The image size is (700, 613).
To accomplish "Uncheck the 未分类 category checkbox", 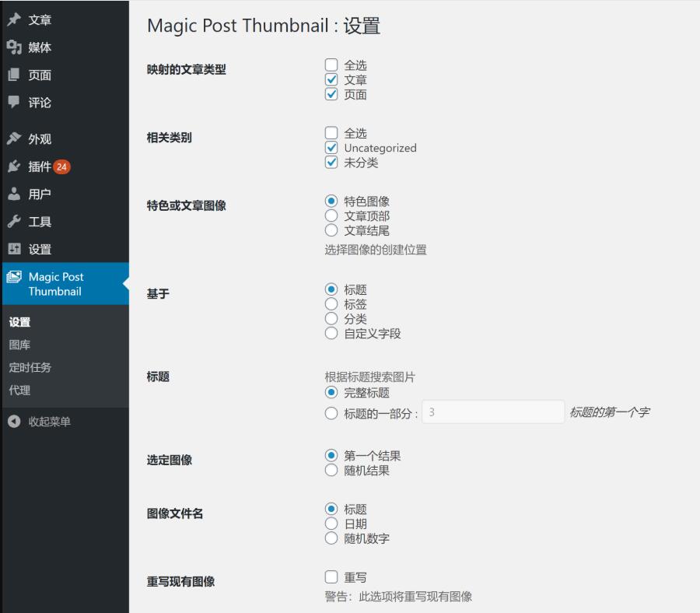I will pos(331,162).
